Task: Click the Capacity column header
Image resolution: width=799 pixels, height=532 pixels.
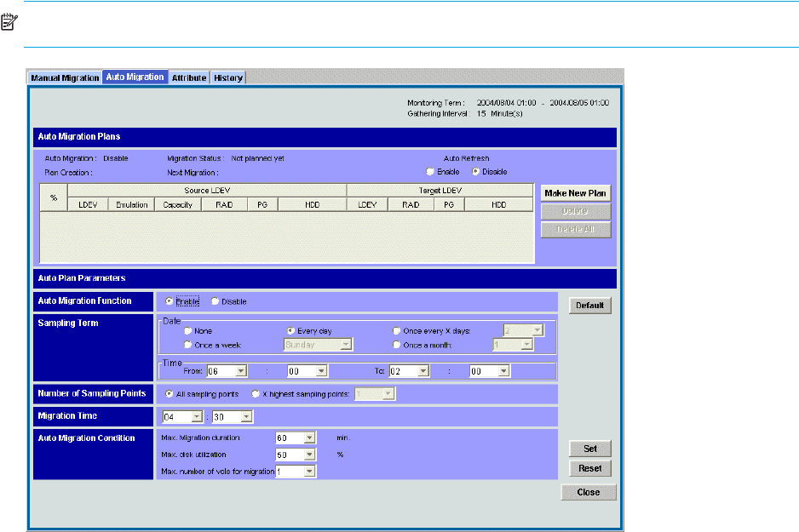Action: click(x=177, y=205)
